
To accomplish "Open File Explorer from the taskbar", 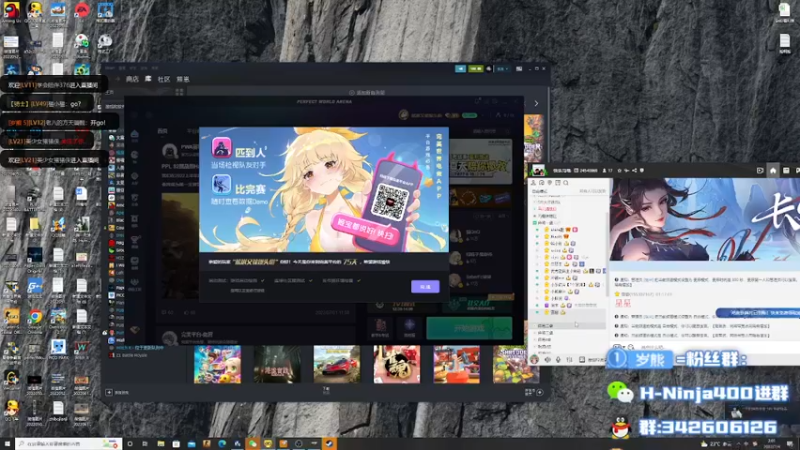I will point(161,444).
